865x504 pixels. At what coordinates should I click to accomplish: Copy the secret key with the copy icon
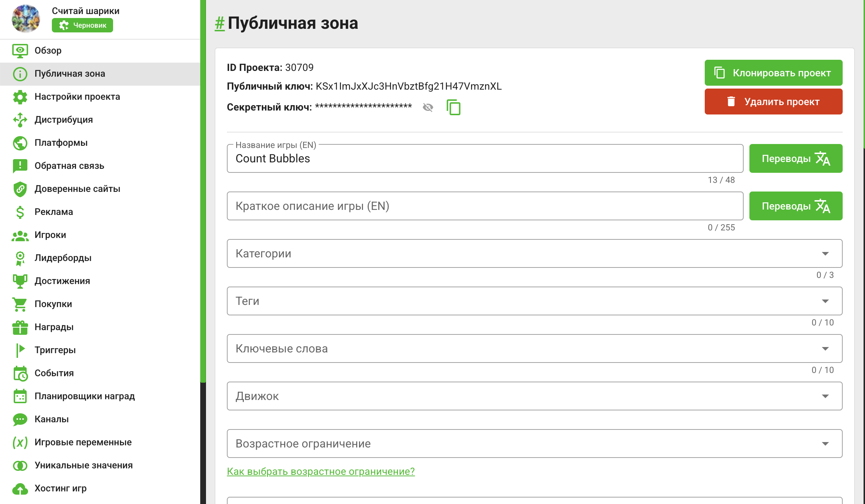[453, 107]
